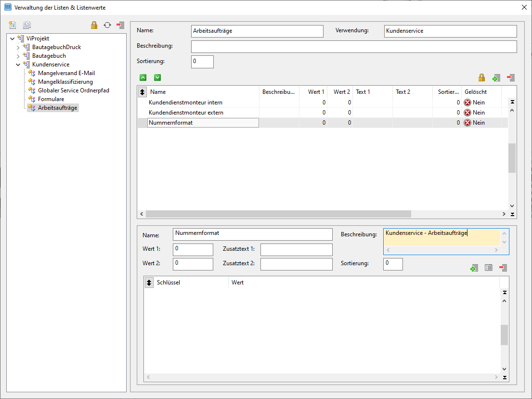This screenshot has width=532, height=399.
Task: Expand the BautagebuchDruck node
Action: click(x=18, y=48)
